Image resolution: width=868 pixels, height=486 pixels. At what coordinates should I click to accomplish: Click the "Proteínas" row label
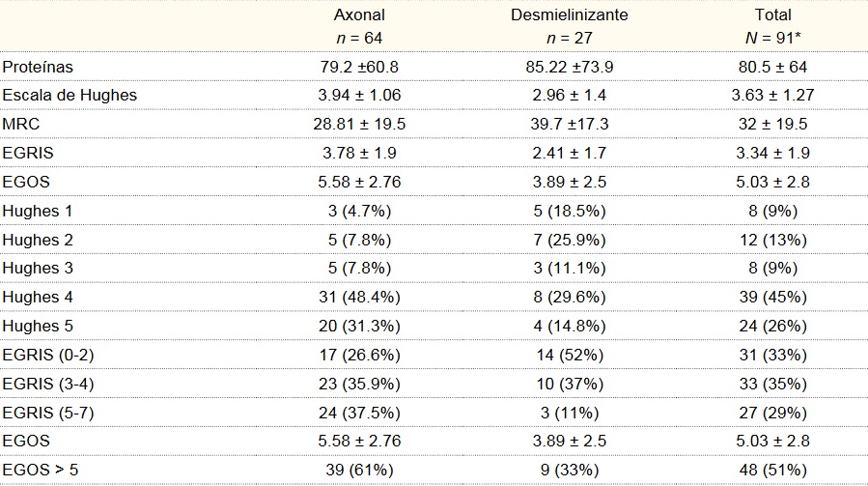39,67
